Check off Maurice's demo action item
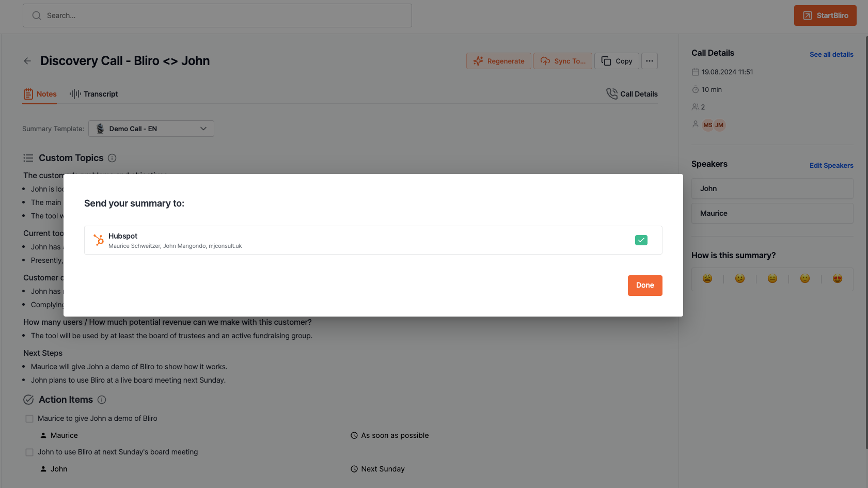Viewport: 868px width, 488px height. click(29, 418)
